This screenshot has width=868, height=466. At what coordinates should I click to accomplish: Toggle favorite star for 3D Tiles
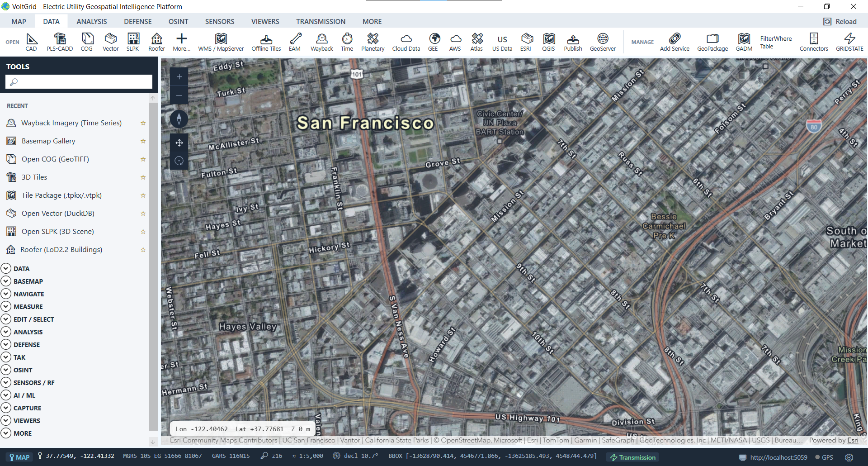(x=143, y=177)
